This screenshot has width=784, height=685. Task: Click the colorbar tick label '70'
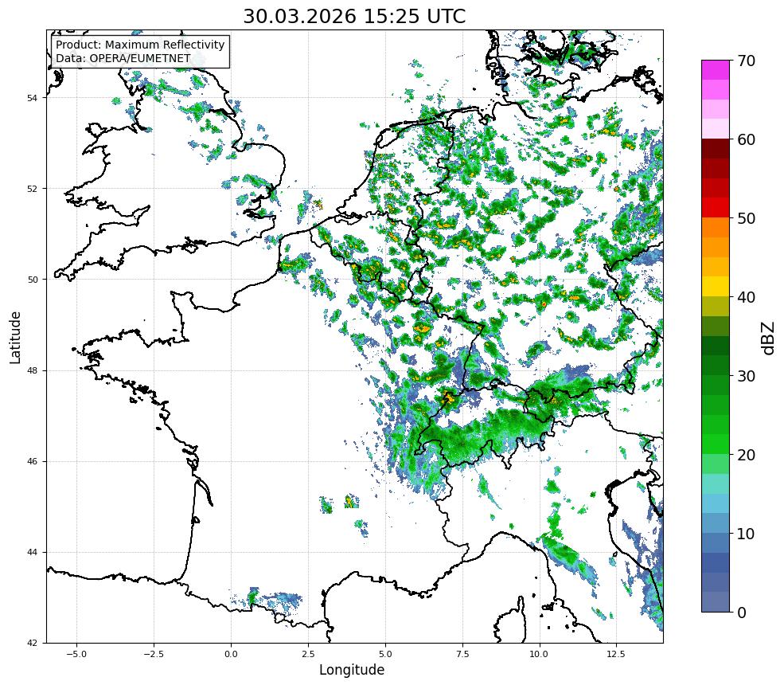tap(746, 61)
